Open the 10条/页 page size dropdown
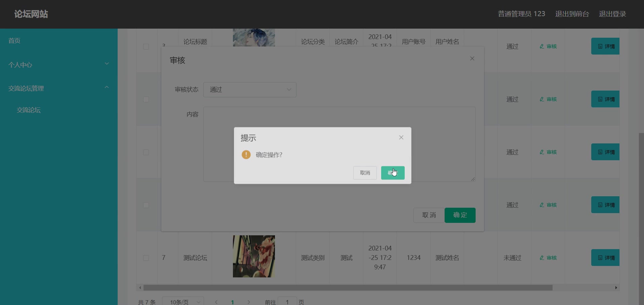The width and height of the screenshot is (644, 305). (183, 301)
